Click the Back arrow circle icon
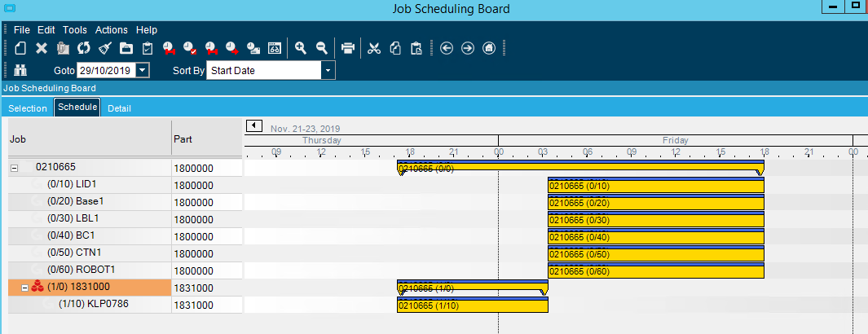The image size is (868, 334). point(447,48)
